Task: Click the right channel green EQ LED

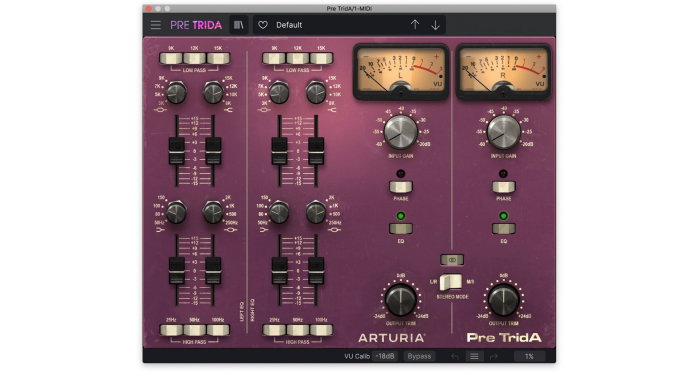Action: 504,216
